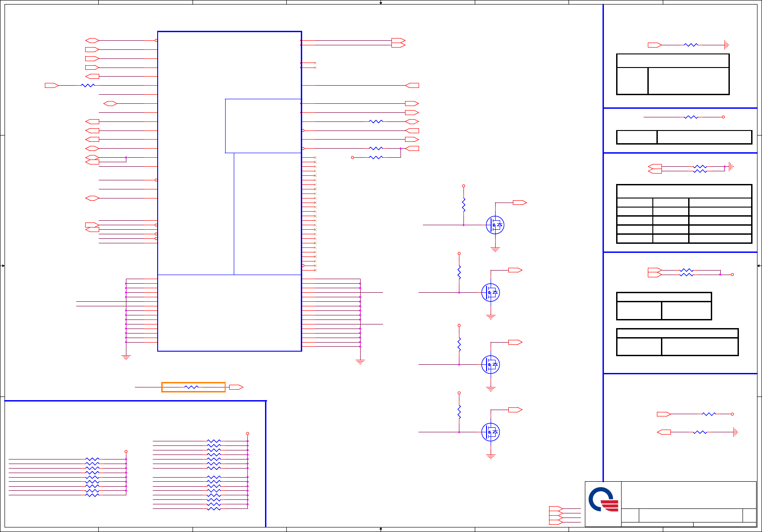Click the port symbol right of highlighted resistor

(236, 387)
